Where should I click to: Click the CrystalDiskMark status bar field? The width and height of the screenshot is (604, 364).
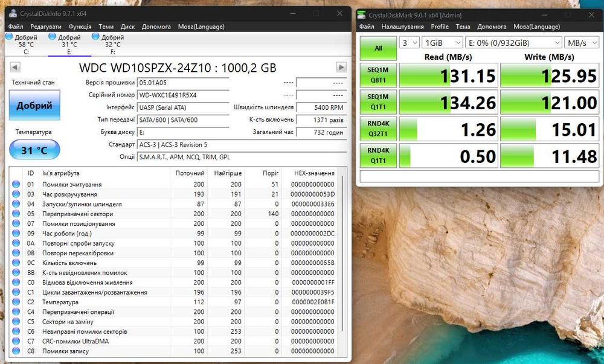pos(479,176)
